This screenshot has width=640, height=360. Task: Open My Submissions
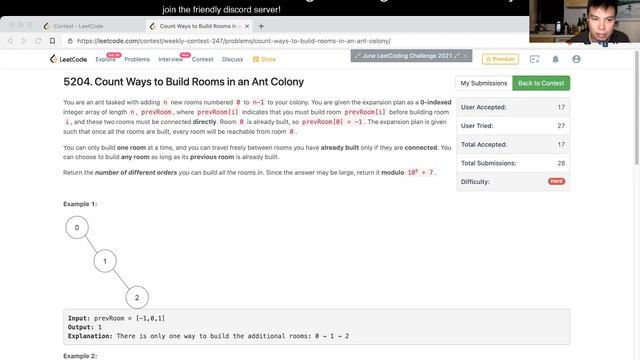point(484,83)
